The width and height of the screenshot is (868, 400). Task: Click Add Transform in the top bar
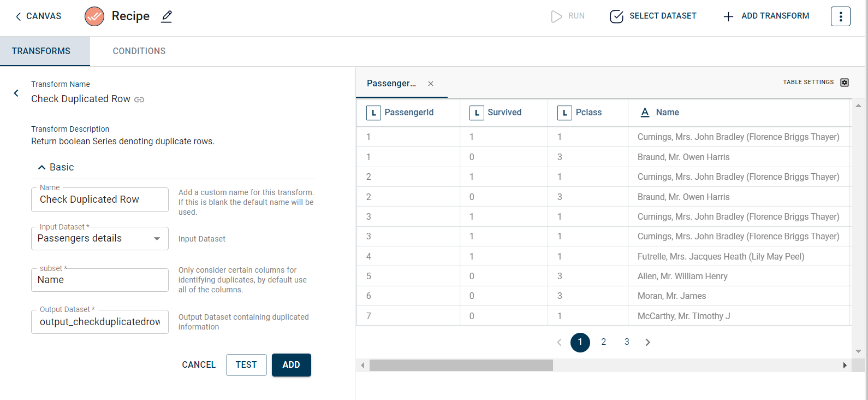tap(766, 16)
